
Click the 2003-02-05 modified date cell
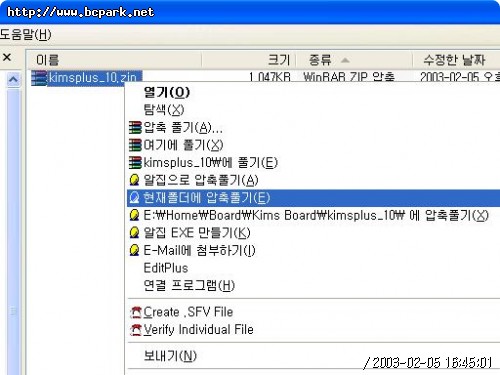coord(460,77)
